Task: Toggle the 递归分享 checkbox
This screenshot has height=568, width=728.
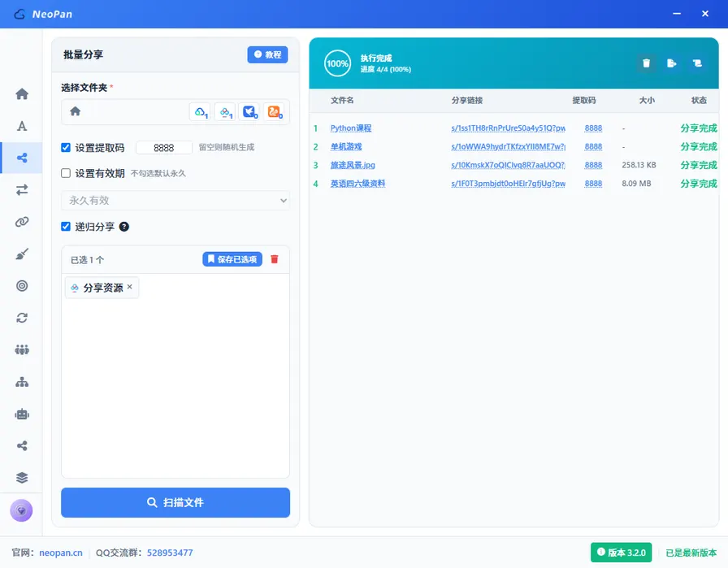Action: pyautogui.click(x=66, y=226)
